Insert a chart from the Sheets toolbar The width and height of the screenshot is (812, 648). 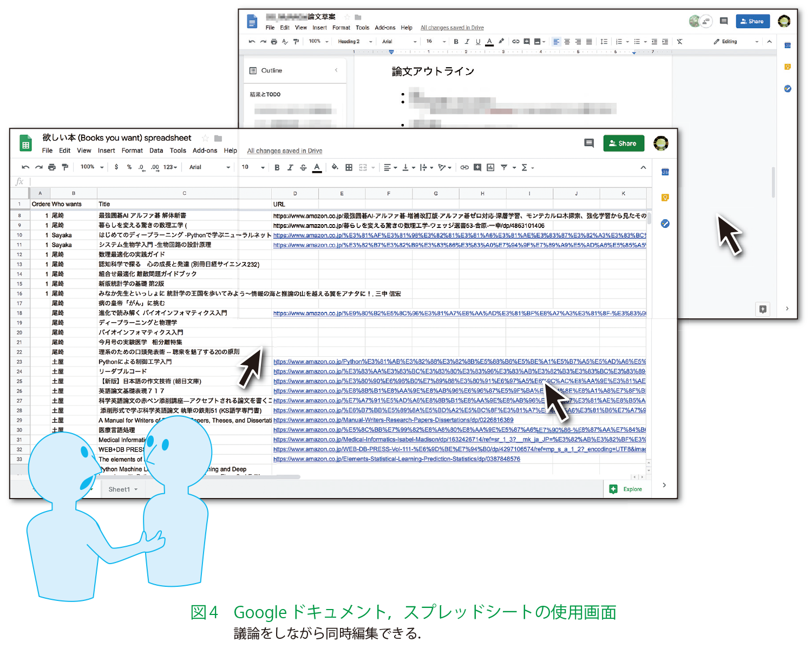pos(490,167)
